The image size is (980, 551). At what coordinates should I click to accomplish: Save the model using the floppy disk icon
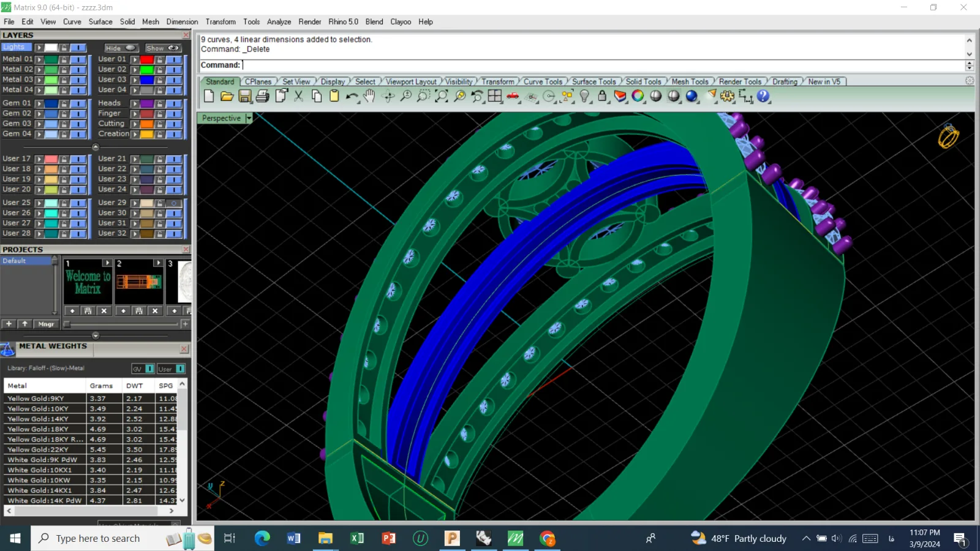point(244,96)
